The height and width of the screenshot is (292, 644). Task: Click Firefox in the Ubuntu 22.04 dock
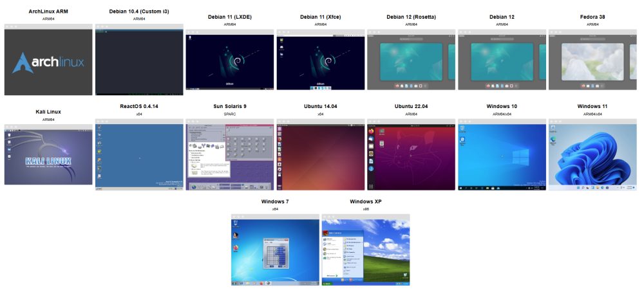coord(372,131)
